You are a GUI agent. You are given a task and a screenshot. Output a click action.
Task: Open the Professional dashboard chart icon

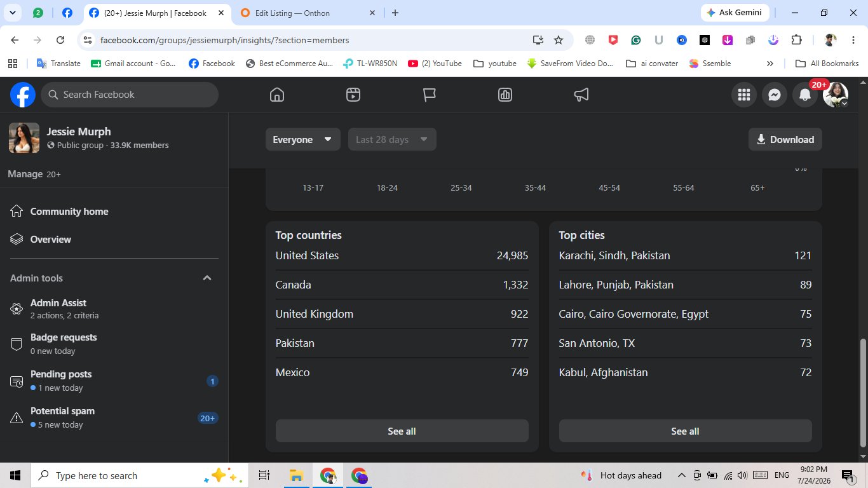click(x=505, y=95)
